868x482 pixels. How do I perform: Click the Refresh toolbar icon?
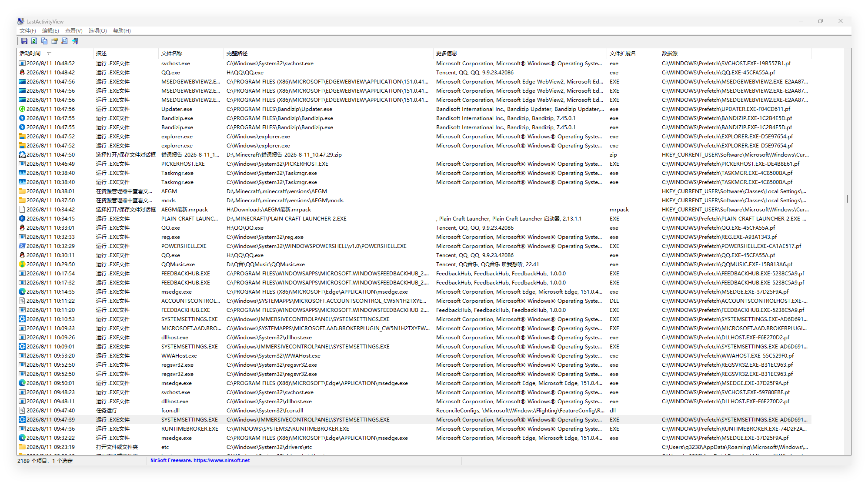click(x=34, y=41)
